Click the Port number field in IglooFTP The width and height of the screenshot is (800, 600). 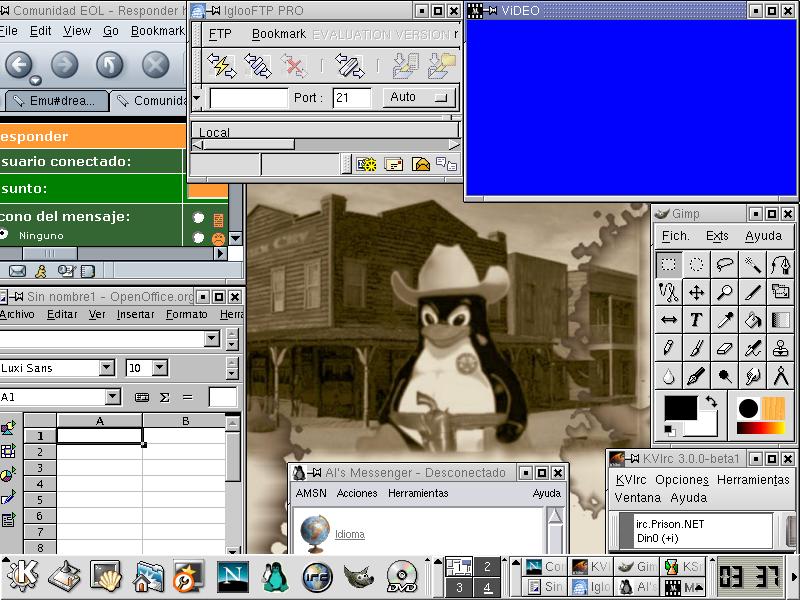coord(353,97)
